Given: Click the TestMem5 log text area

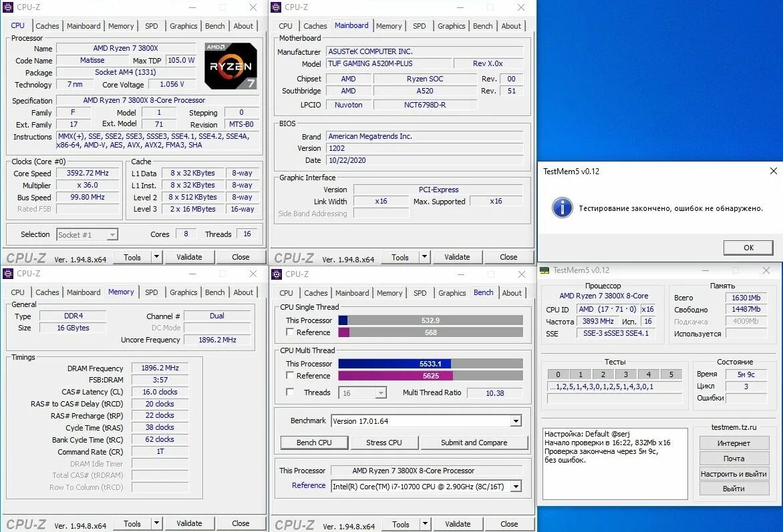Looking at the screenshot, I should pyautogui.click(x=615, y=464).
